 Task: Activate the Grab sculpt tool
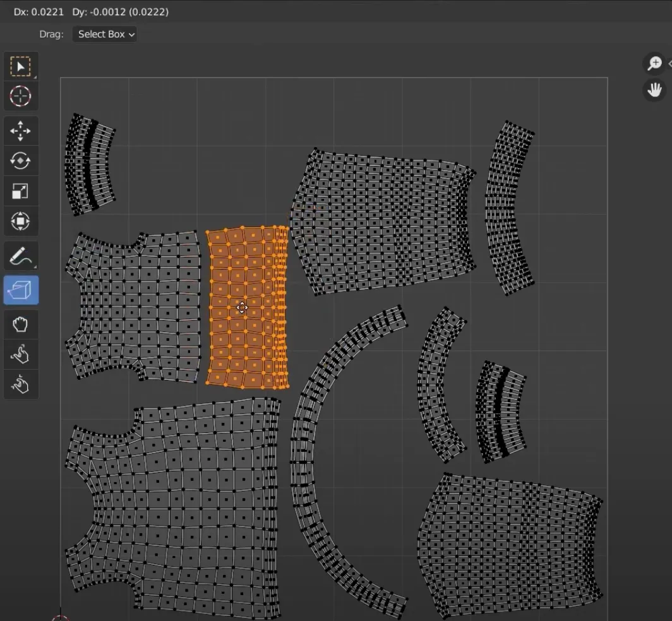pos(21,324)
